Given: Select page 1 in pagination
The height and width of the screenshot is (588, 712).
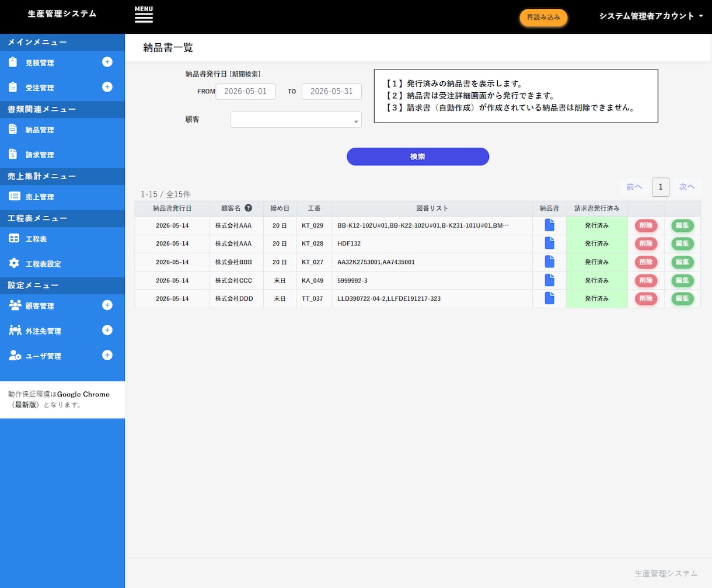Looking at the screenshot, I should [x=661, y=187].
